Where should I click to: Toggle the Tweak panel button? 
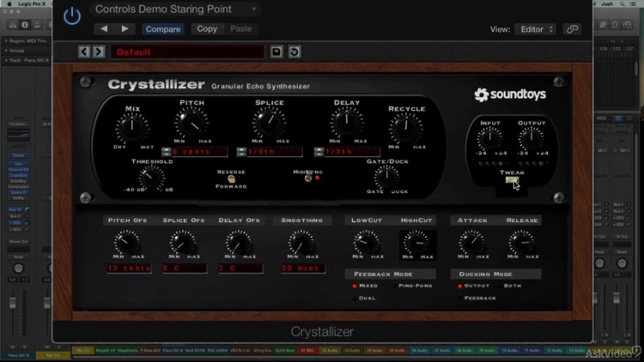tap(512, 180)
